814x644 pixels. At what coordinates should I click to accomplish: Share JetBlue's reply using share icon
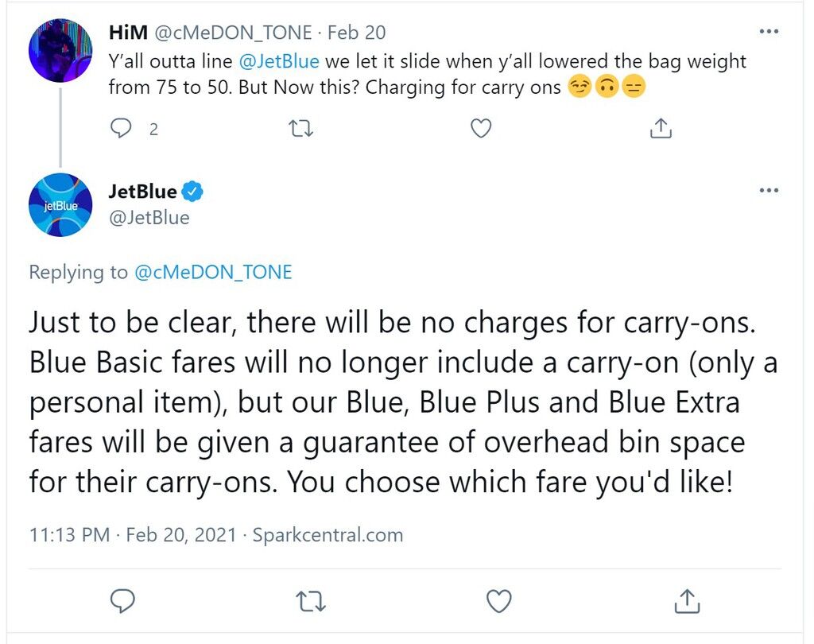687,601
